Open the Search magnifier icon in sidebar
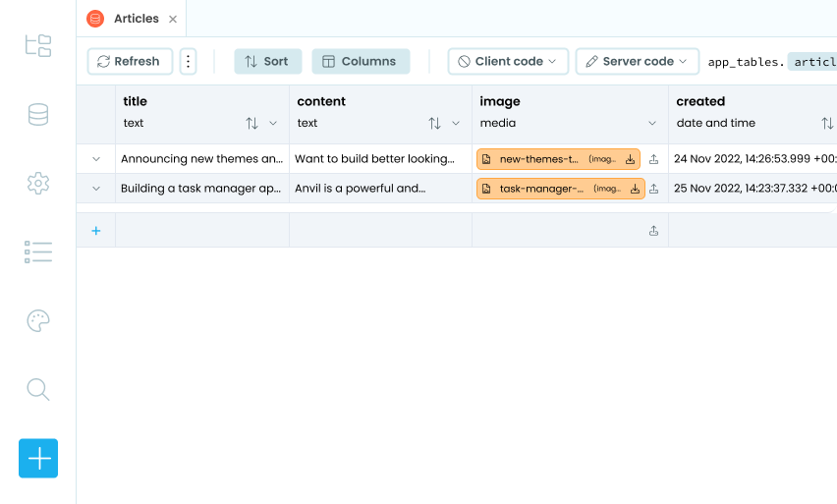 (38, 389)
